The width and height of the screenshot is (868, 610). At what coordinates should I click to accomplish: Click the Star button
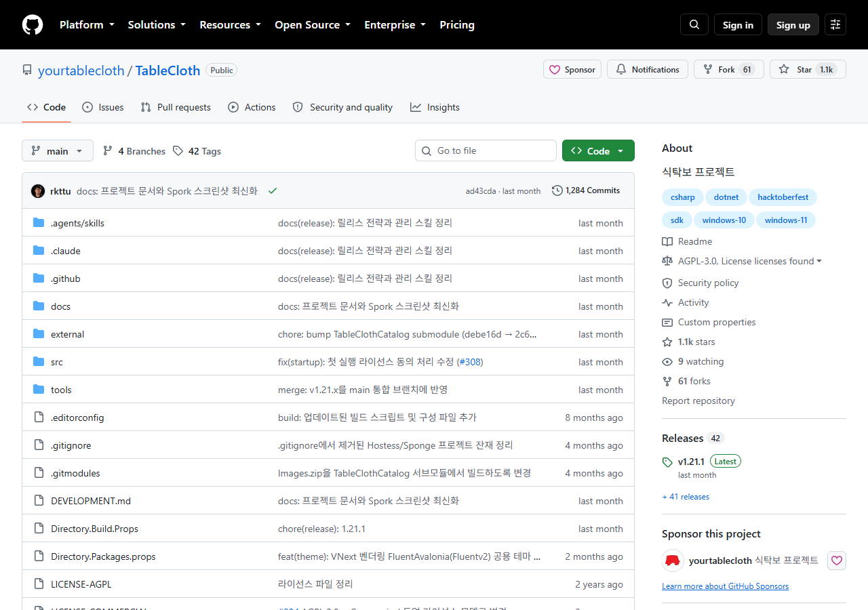pos(808,69)
